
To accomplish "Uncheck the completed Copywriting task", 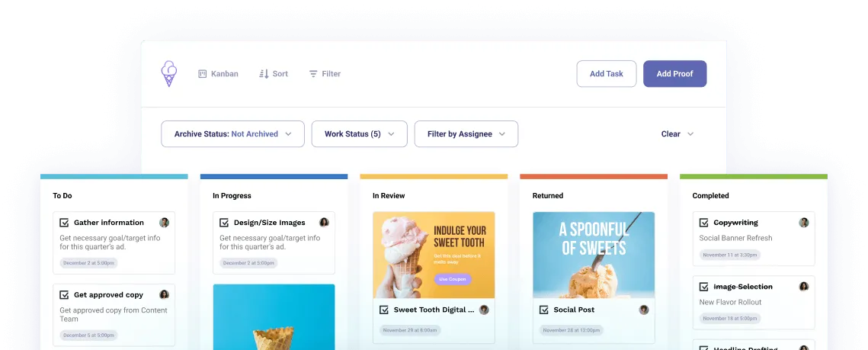I will click(x=704, y=223).
